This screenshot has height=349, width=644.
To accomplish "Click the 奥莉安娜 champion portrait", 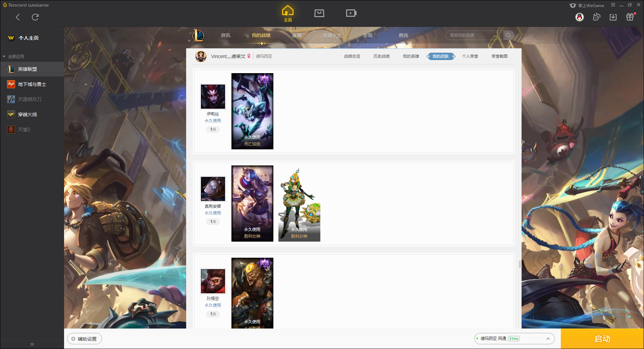I will click(213, 189).
